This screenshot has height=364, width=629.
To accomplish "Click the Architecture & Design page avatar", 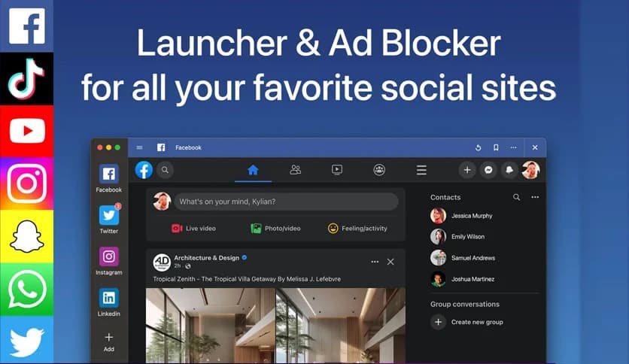I will [x=162, y=262].
